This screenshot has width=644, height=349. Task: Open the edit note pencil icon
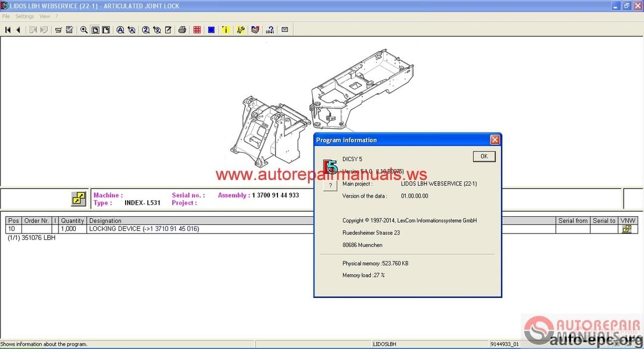[x=167, y=30]
